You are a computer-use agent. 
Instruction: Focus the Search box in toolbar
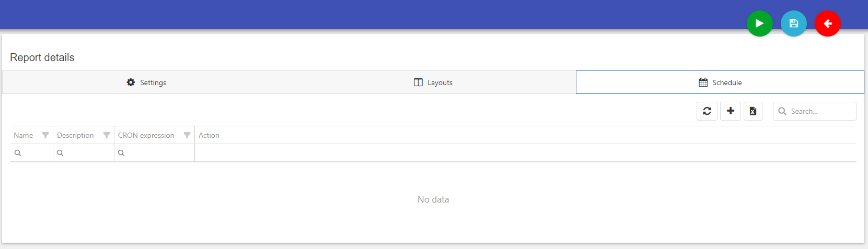pos(814,111)
